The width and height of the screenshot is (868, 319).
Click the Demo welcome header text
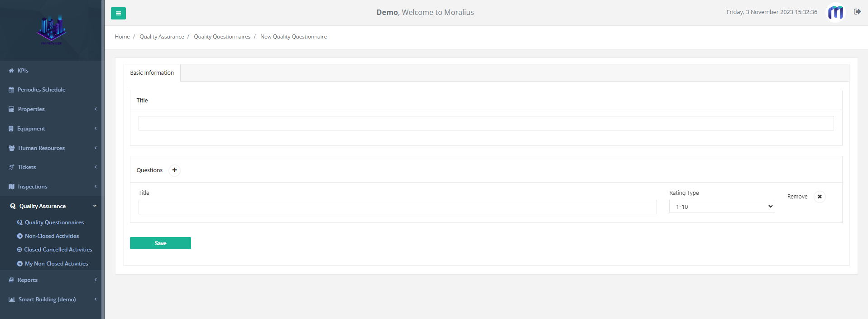coord(425,13)
